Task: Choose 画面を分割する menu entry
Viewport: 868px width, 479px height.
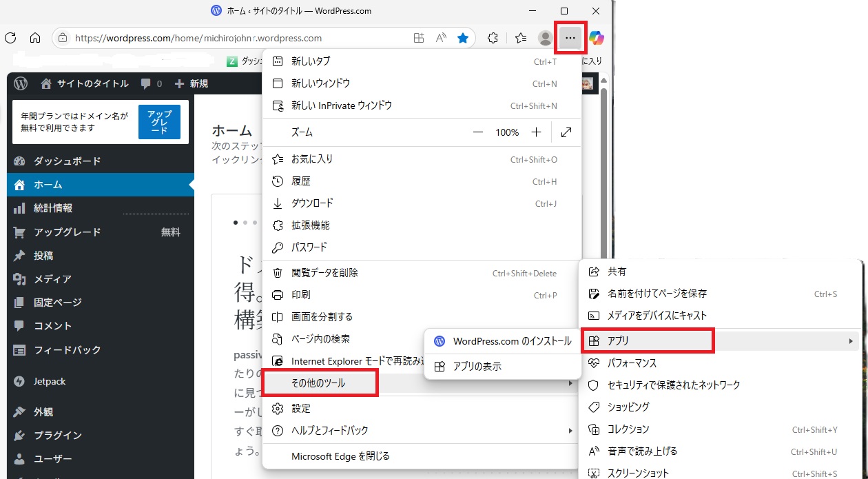Action: tap(422, 317)
